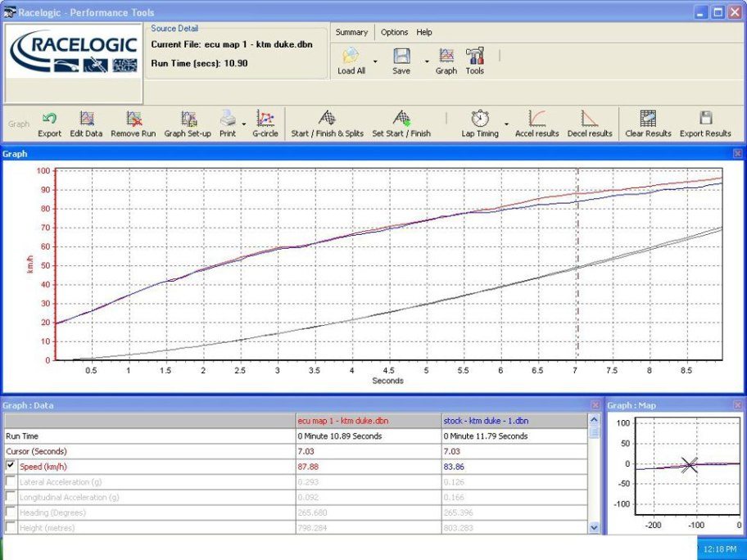Show Accel results
The width and height of the screenshot is (747, 560).
[x=537, y=119]
